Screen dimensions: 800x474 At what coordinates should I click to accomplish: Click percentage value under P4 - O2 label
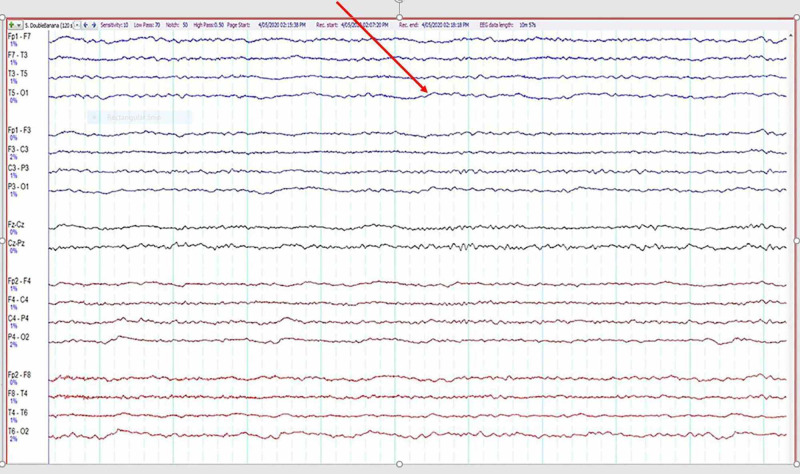[13, 345]
